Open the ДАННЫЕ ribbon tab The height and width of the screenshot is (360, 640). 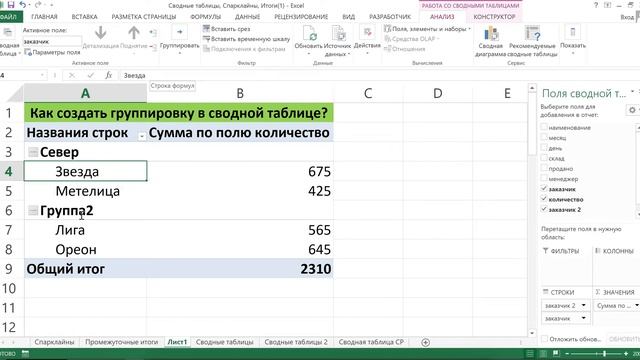click(x=247, y=17)
